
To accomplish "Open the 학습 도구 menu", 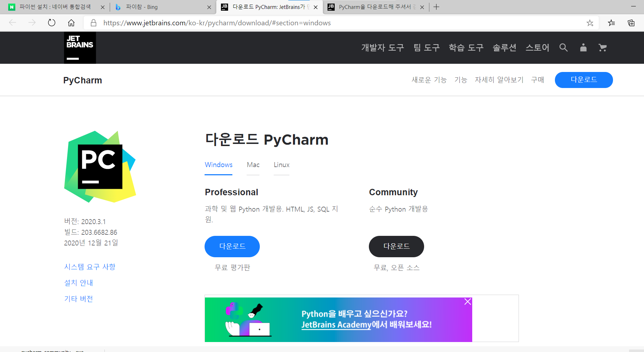I will click(x=466, y=47).
